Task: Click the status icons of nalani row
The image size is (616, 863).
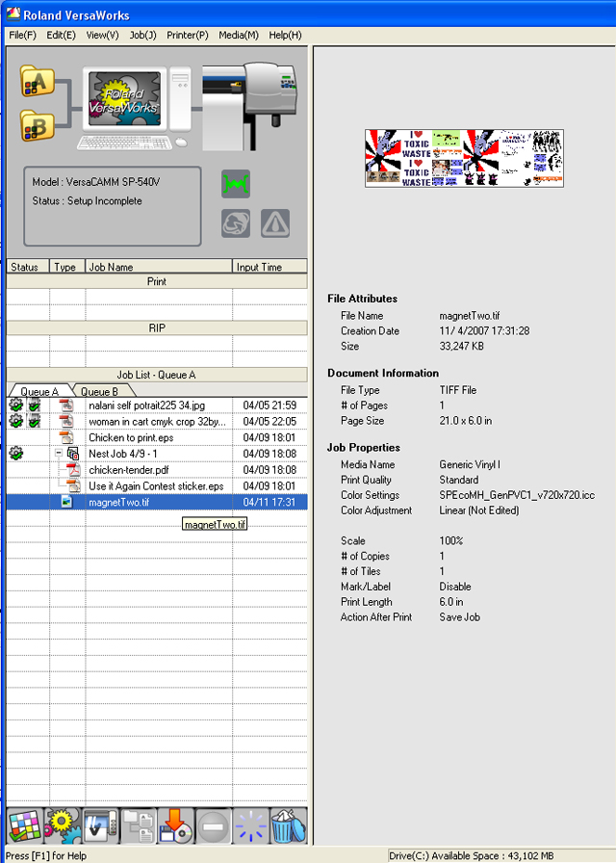Action: pos(25,405)
